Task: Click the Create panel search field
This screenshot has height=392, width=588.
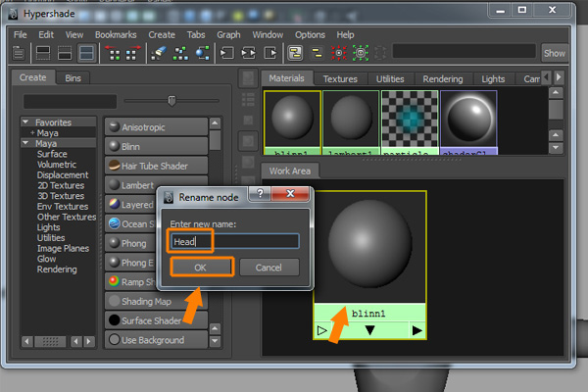Action: [x=70, y=101]
